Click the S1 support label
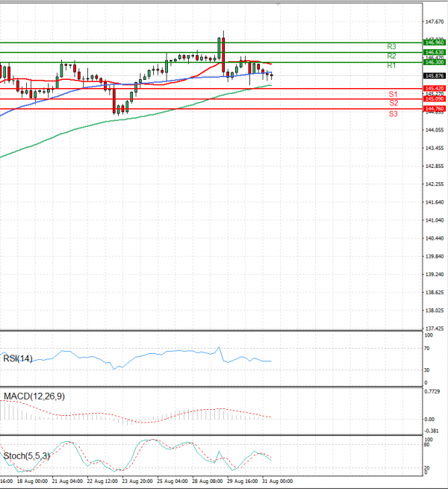This screenshot has height=489, width=448. 393,94
